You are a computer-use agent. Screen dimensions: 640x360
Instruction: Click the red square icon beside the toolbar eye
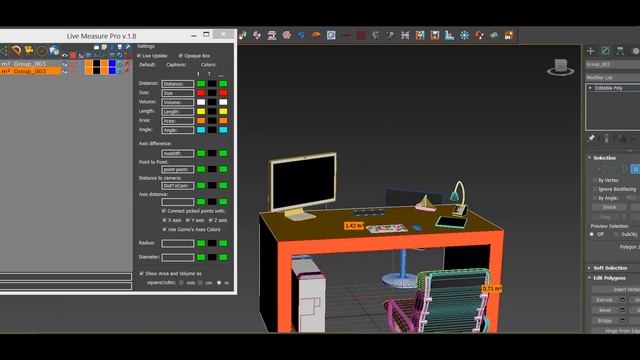(x=73, y=55)
